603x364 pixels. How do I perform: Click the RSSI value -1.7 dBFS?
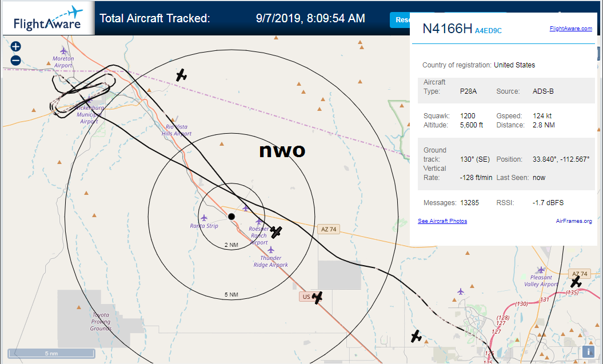coord(548,202)
